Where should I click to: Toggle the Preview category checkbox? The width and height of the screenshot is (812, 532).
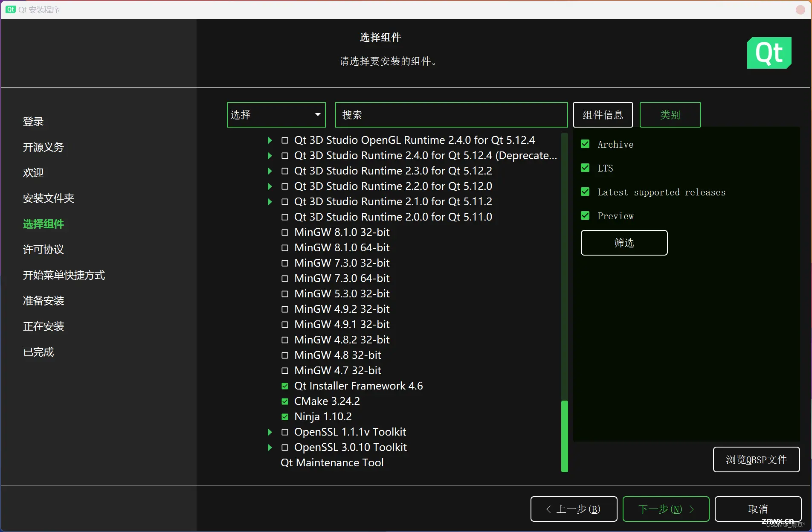585,216
